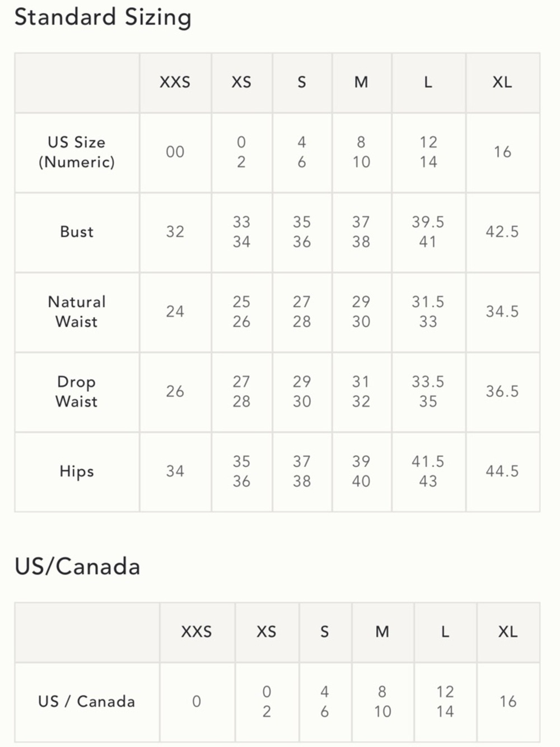Select the 31 32 drop waist cell
This screenshot has width=560, height=747.
(x=361, y=392)
